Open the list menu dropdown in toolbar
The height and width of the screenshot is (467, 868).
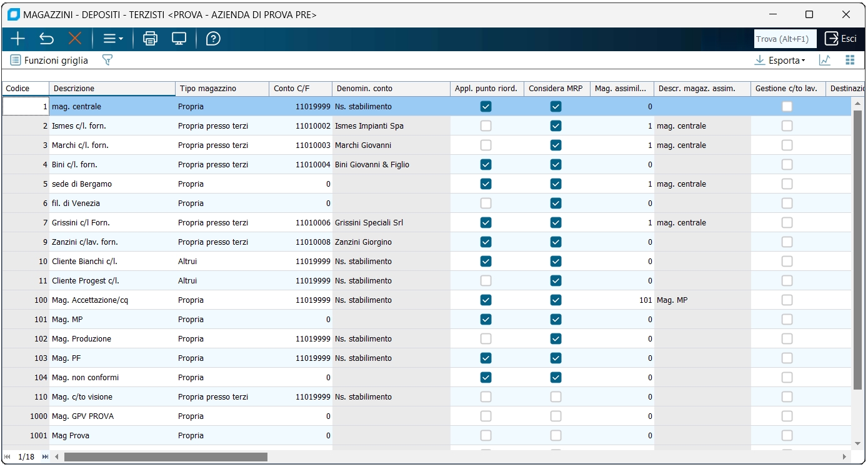[x=113, y=39]
